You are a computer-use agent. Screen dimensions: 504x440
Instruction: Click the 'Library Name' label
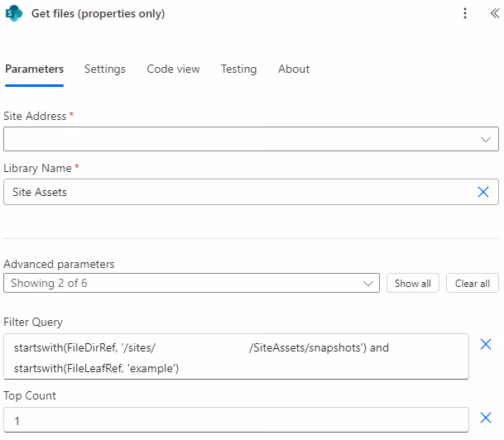[x=37, y=168]
